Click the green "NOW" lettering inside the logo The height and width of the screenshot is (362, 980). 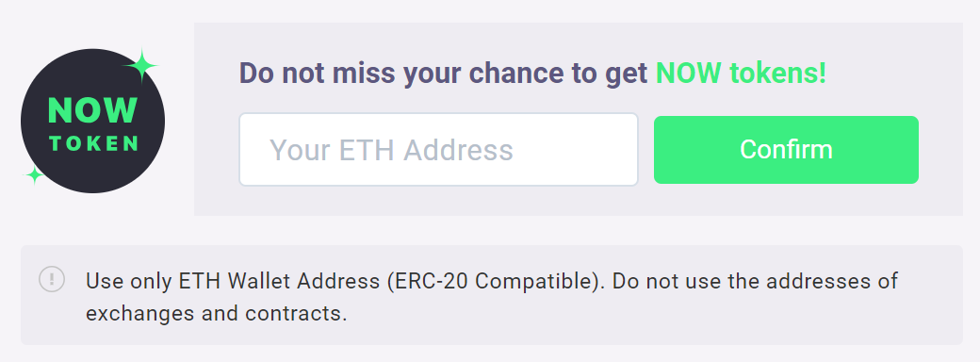pos(92,111)
